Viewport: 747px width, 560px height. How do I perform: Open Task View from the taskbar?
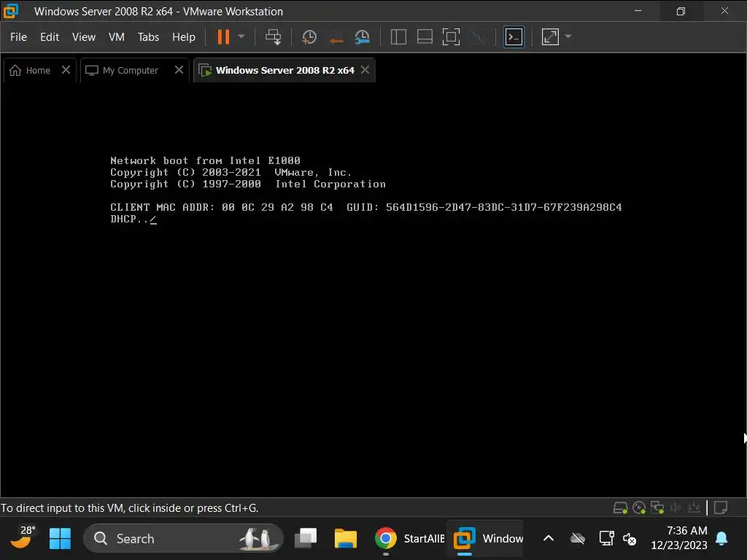[x=306, y=539]
